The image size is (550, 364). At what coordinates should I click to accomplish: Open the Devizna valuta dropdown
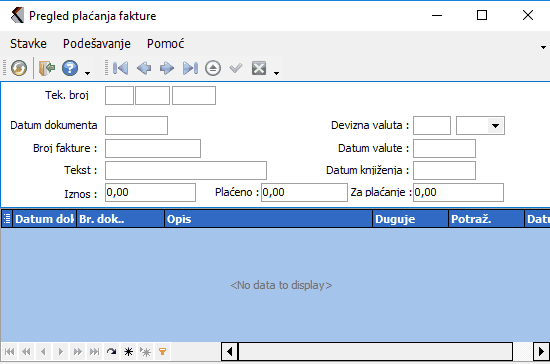point(495,126)
